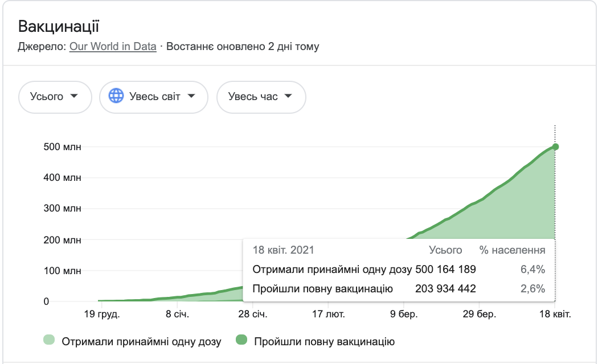Click the "500 млн" y-axis label

(x=62, y=147)
